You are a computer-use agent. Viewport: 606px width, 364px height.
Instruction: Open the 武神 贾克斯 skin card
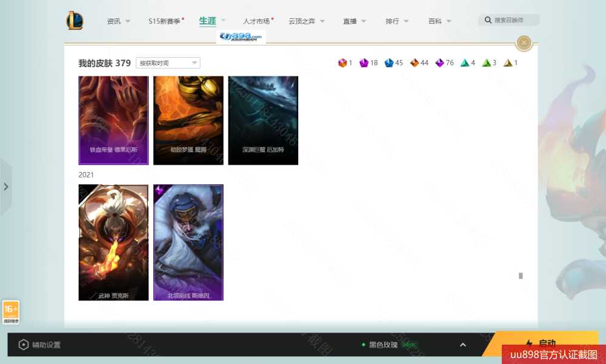tap(114, 242)
